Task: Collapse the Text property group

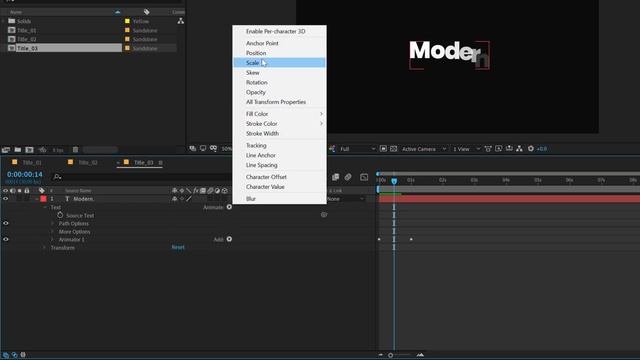Action: coord(45,207)
